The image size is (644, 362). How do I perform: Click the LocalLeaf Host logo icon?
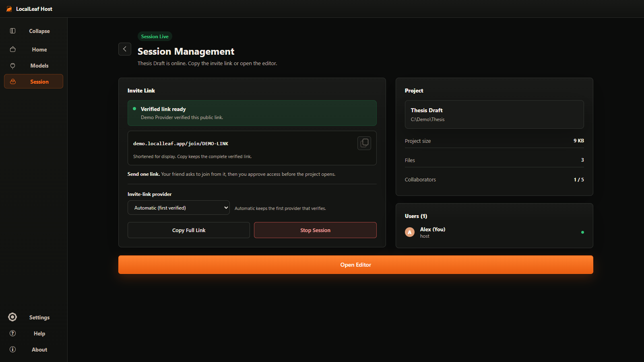pos(9,9)
